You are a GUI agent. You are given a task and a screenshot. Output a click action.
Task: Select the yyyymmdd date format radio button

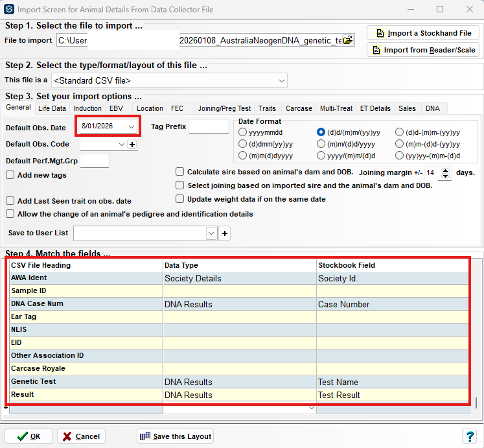pos(242,132)
